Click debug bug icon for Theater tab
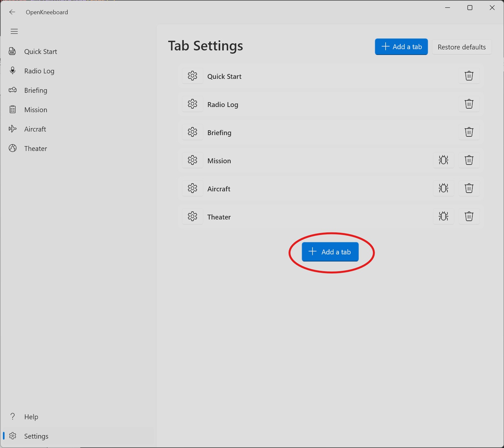This screenshot has height=448, width=504. click(x=444, y=217)
